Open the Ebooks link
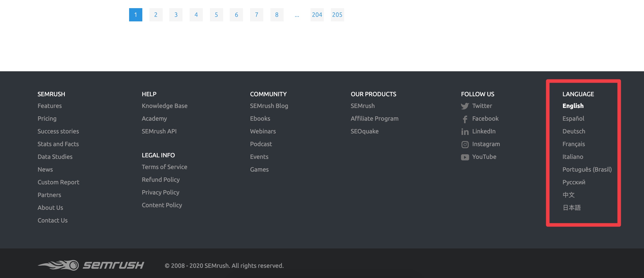644x278 pixels. (x=260, y=119)
